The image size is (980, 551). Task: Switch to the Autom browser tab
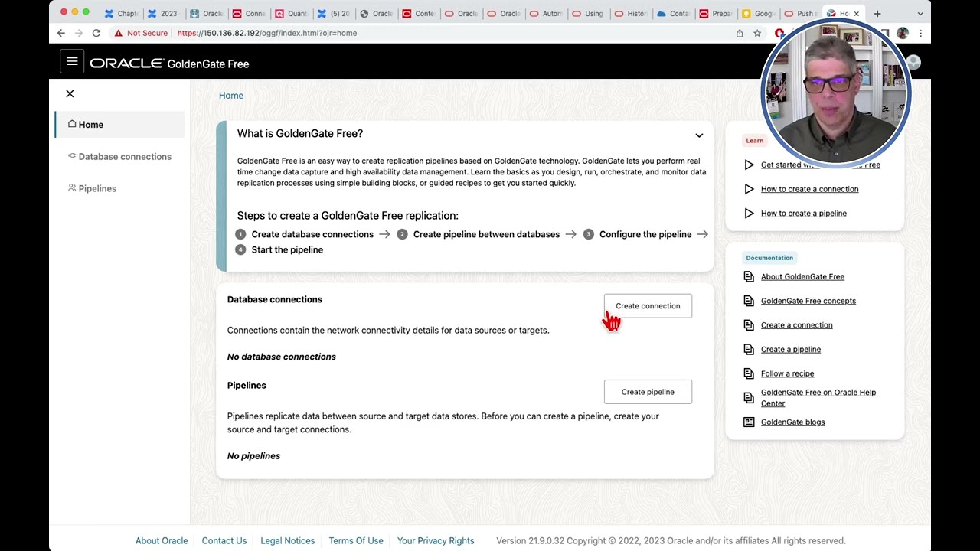[x=545, y=13]
